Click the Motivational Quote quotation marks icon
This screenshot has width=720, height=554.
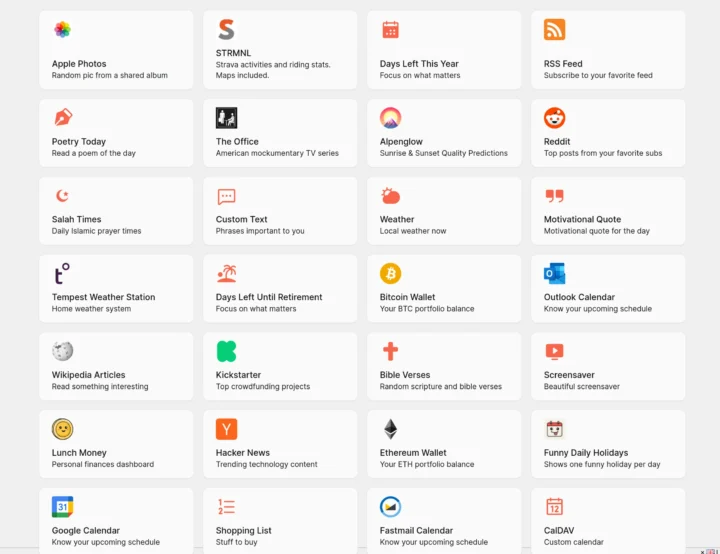(554, 196)
